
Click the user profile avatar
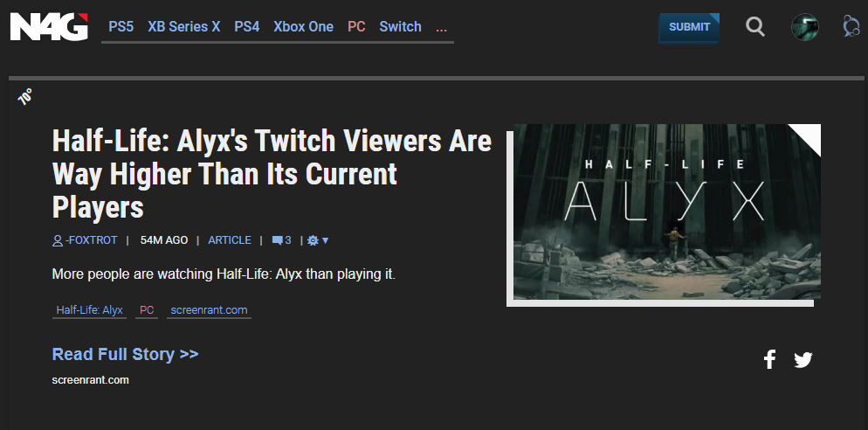[x=804, y=27]
